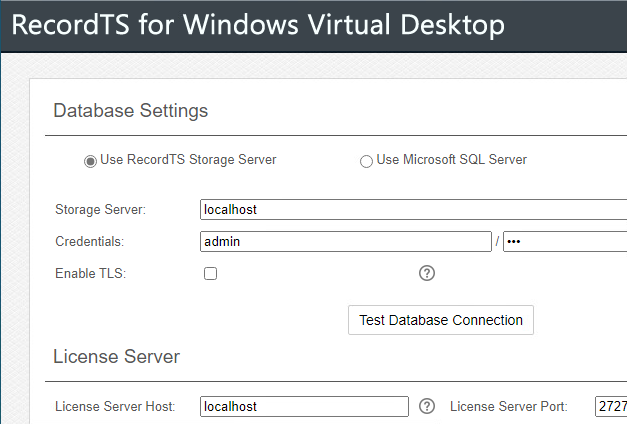Select Use RecordTS Storage Server radio button
627x424 pixels.
(90, 161)
